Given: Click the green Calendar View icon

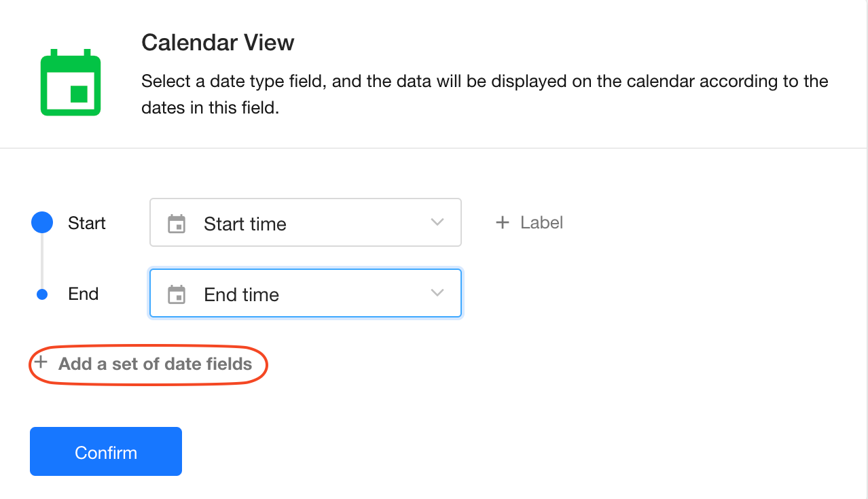Looking at the screenshot, I should coord(71,82).
